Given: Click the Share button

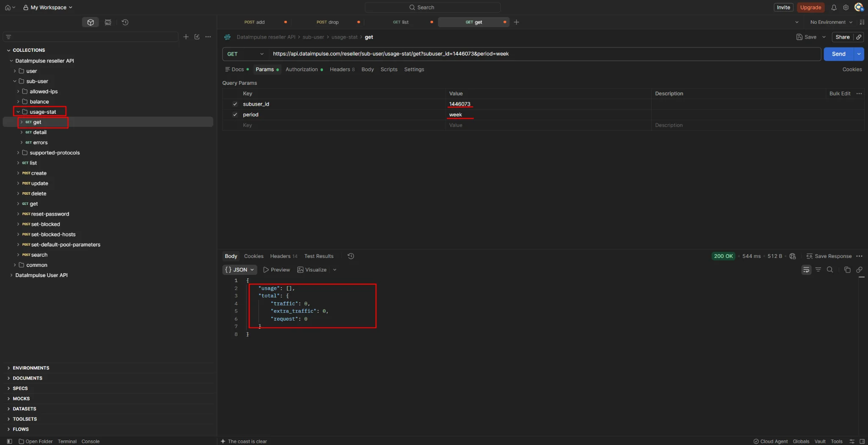Looking at the screenshot, I should point(842,37).
